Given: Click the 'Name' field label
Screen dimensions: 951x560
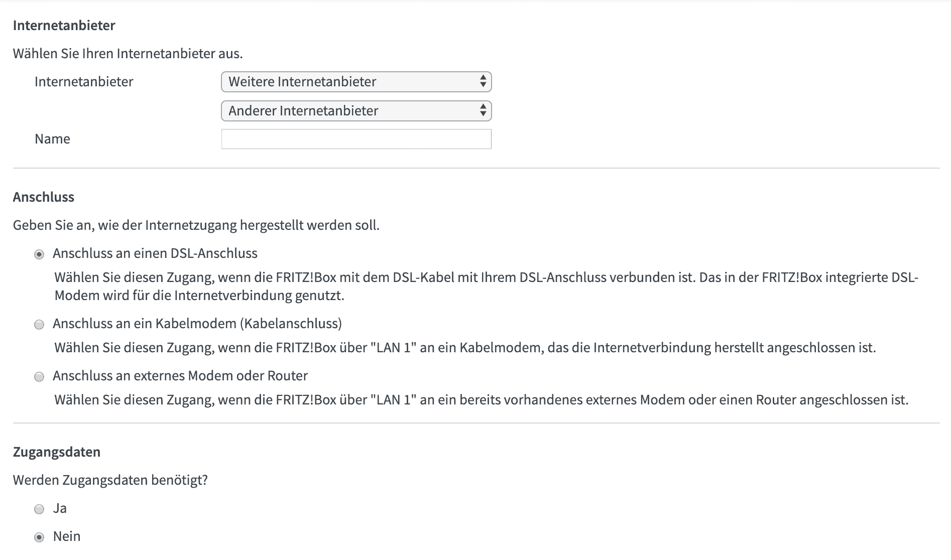Looking at the screenshot, I should 52,139.
